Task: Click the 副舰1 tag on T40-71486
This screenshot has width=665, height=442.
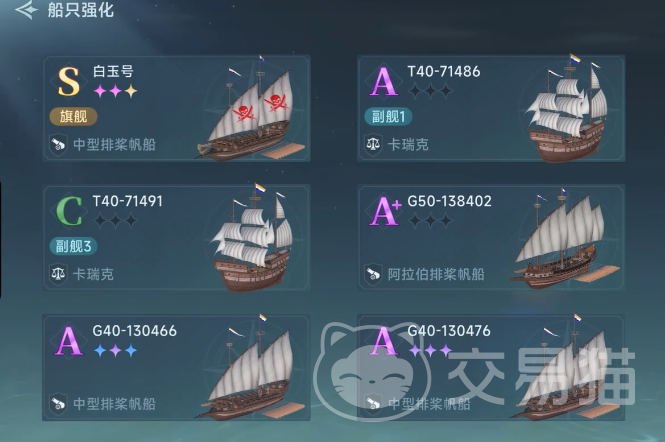Action: 386,117
